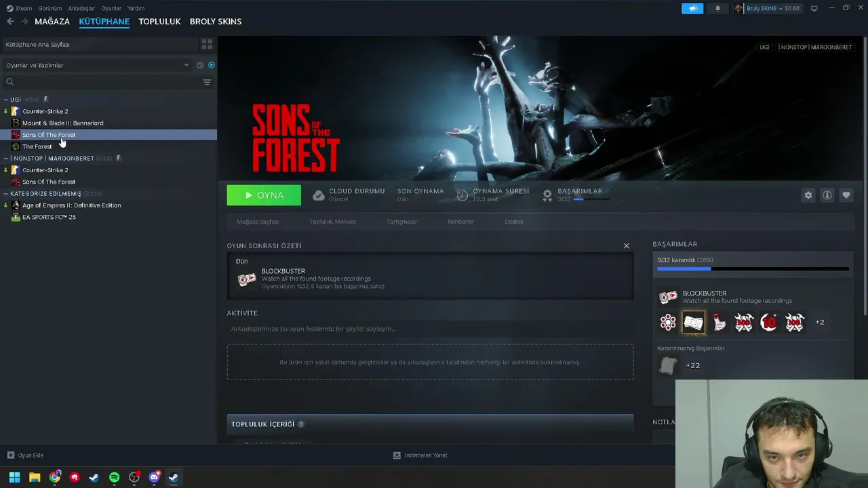The height and width of the screenshot is (488, 868).
Task: Click the green OYNA play button
Action: tap(264, 195)
